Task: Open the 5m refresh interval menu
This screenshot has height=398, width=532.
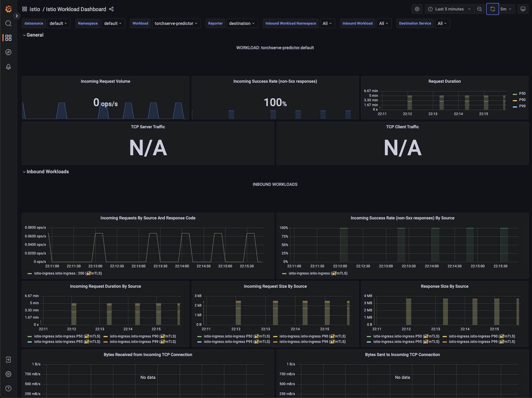Action: point(506,9)
